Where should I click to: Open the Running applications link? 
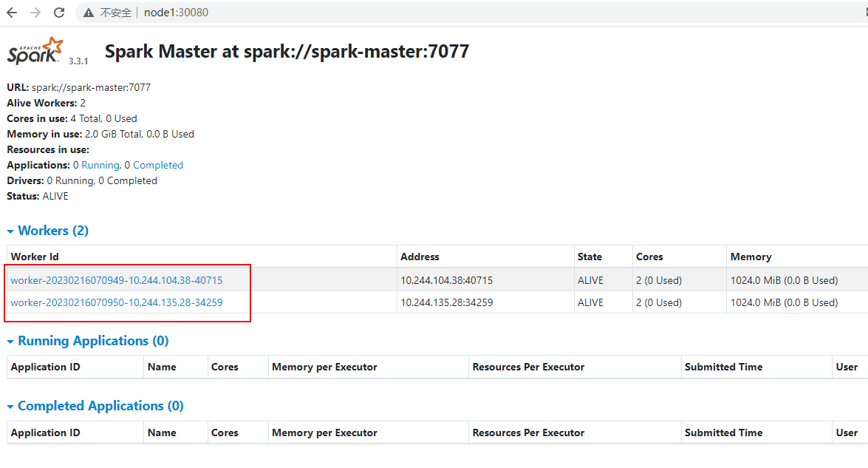tap(100, 165)
